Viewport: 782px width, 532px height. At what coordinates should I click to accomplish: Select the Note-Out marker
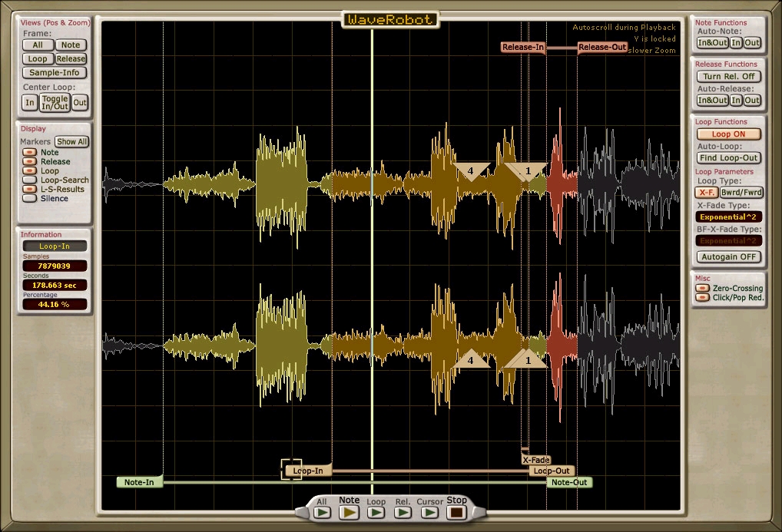(x=569, y=482)
